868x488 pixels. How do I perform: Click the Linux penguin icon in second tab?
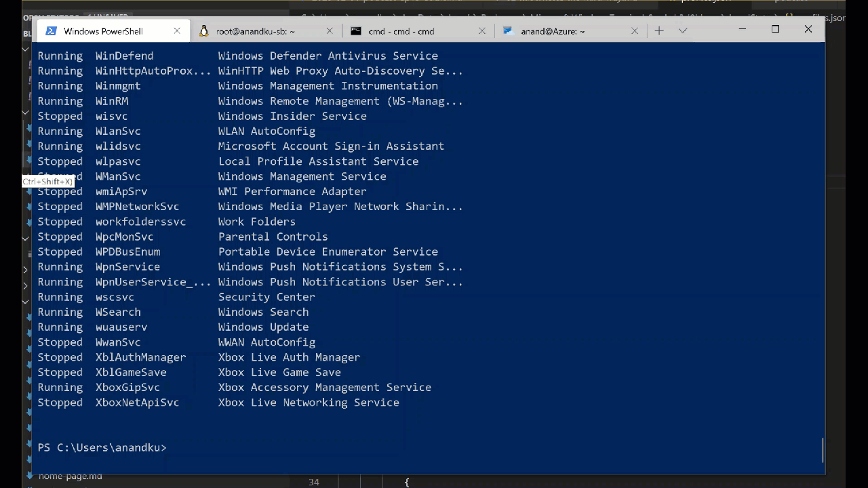[203, 31]
